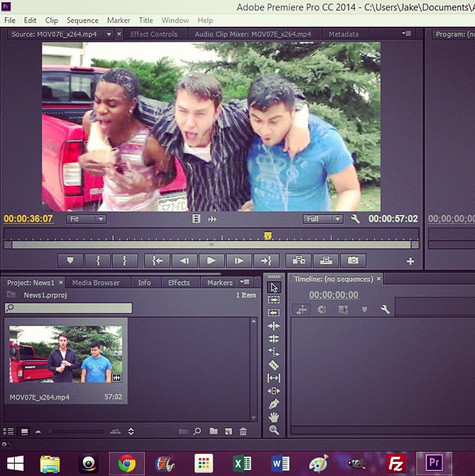Click the Drag Audio Only waveform icon
475x476 pixels.
pos(212,219)
